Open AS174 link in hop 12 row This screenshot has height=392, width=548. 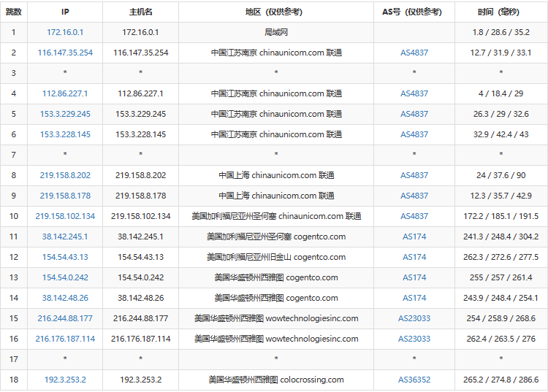point(414,257)
